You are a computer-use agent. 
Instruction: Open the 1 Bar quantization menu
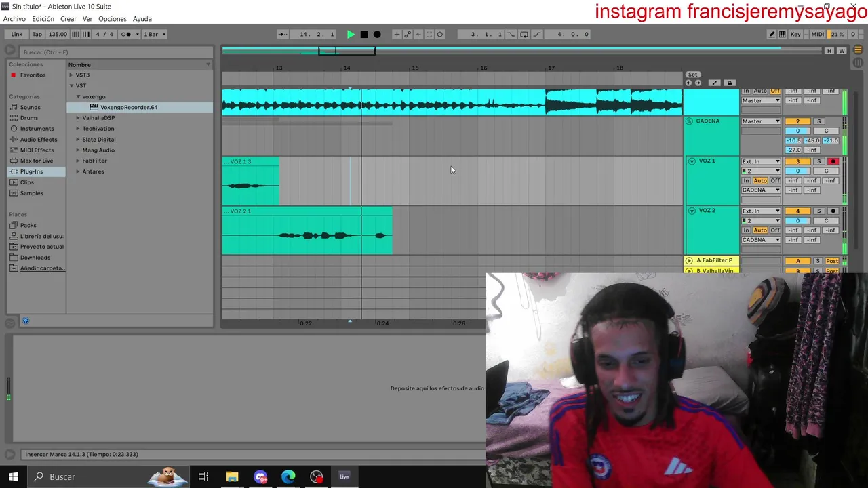click(x=154, y=34)
